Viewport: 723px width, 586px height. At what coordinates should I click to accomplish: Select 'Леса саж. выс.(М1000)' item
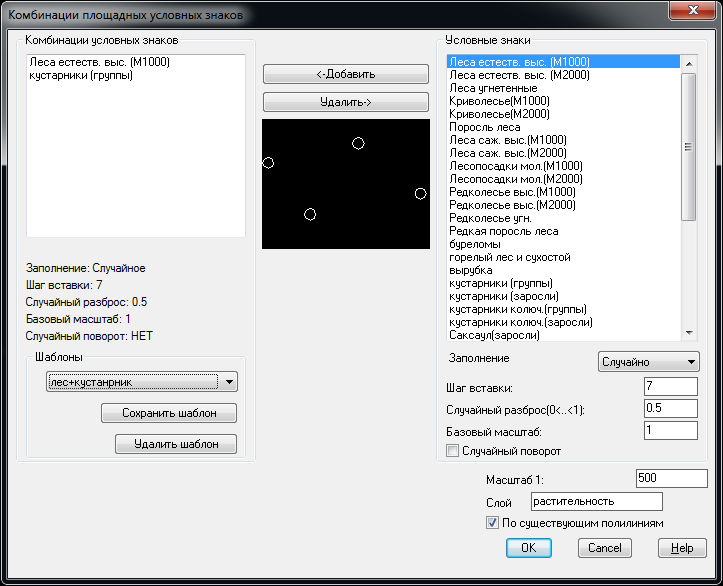(563, 140)
